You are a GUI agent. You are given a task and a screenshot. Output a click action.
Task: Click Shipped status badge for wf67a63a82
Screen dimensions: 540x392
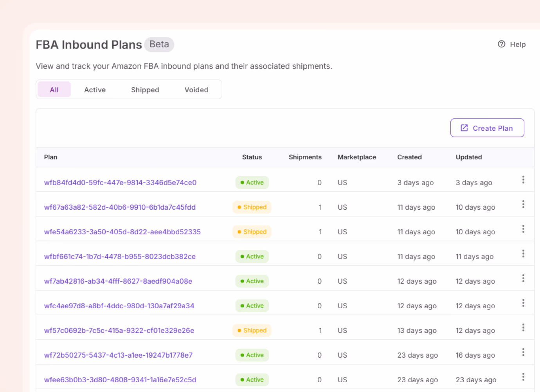point(252,207)
